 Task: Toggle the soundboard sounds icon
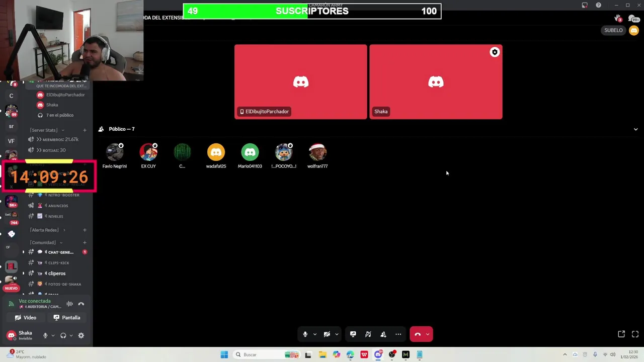368,334
